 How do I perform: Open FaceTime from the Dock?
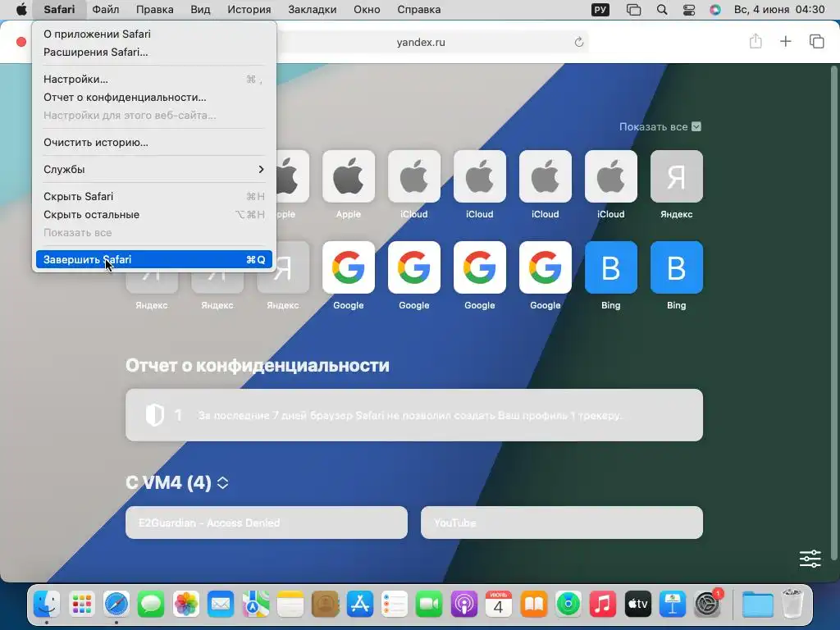coord(429,605)
